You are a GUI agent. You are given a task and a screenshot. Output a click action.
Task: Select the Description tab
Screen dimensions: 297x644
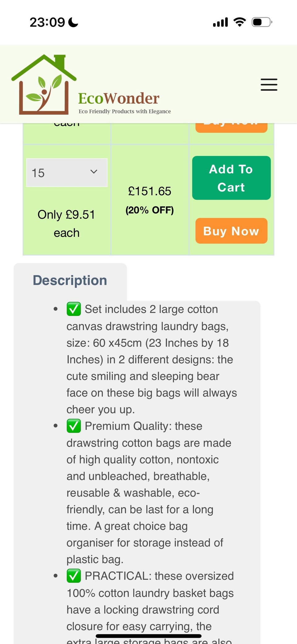coord(70,280)
